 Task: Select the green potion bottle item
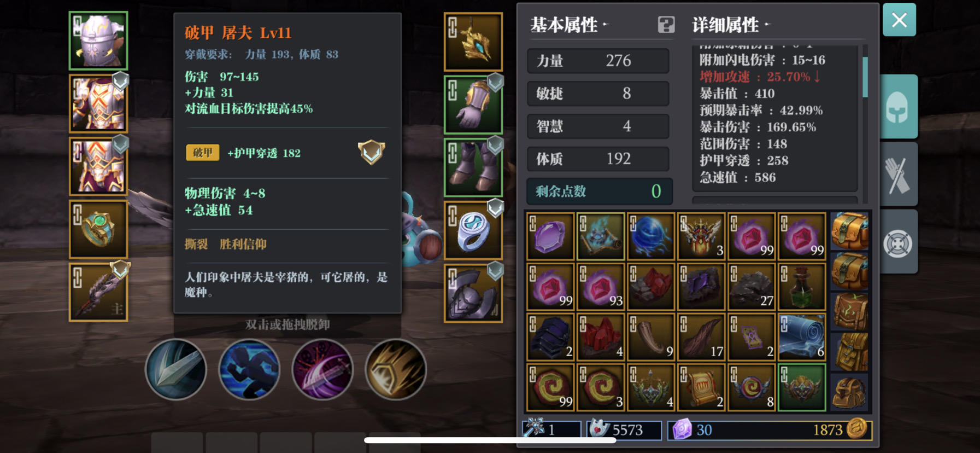(802, 287)
